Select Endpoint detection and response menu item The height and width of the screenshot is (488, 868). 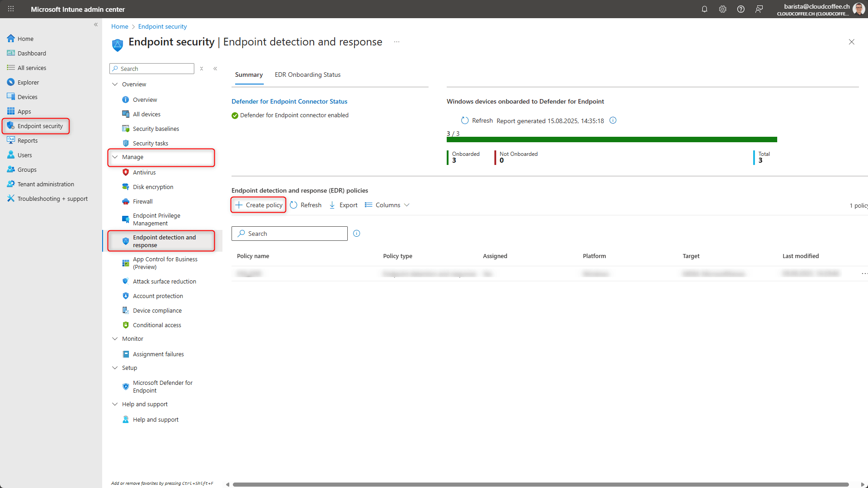[164, 241]
